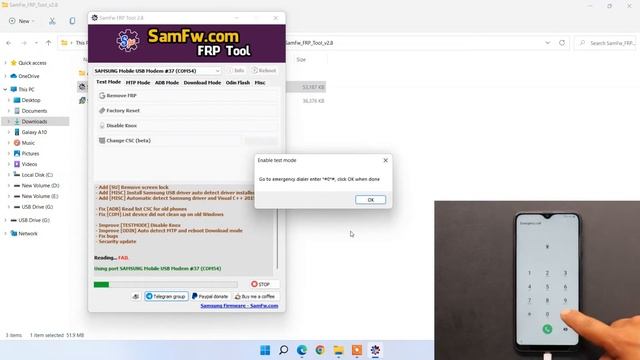
Task: Click the orange app icon in taskbar
Action: (x=357, y=350)
